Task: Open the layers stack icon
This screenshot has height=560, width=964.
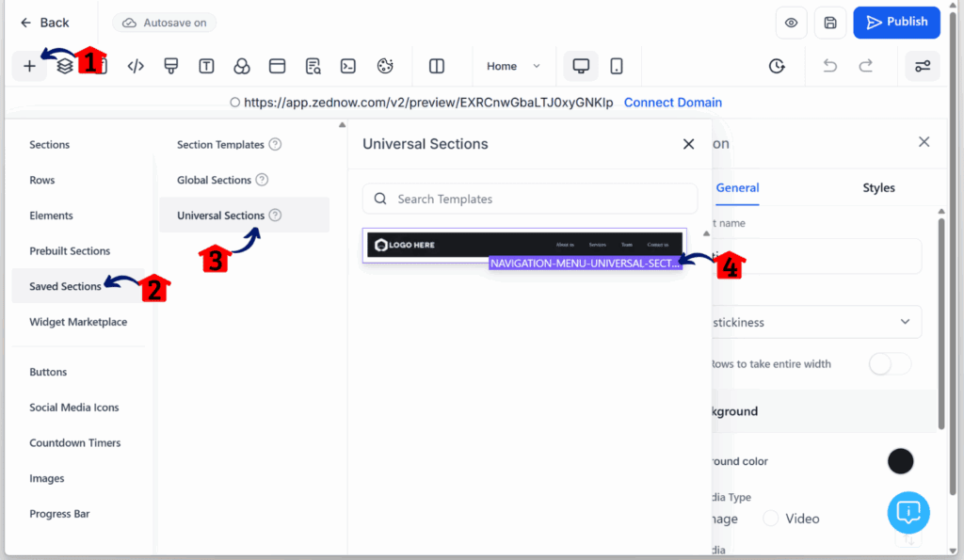Action: click(65, 67)
